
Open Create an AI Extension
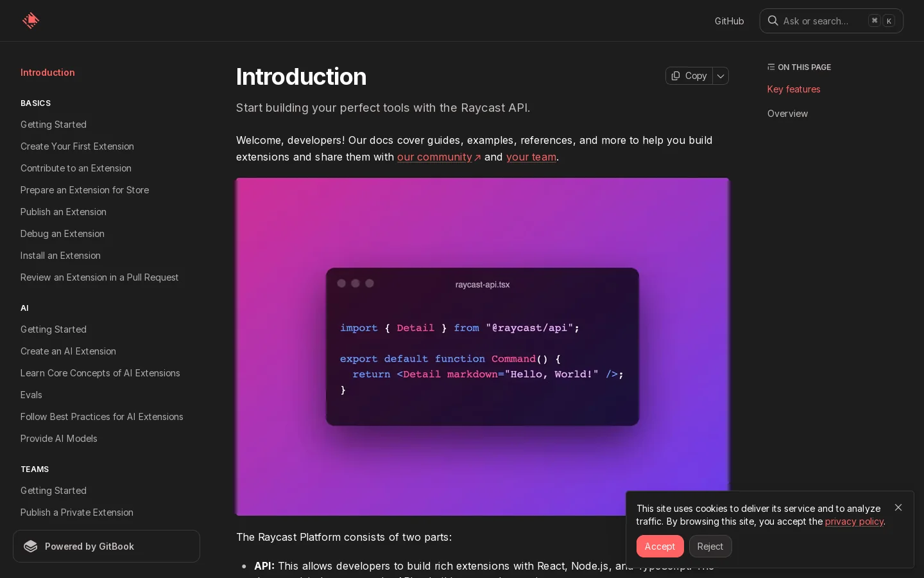click(x=68, y=351)
